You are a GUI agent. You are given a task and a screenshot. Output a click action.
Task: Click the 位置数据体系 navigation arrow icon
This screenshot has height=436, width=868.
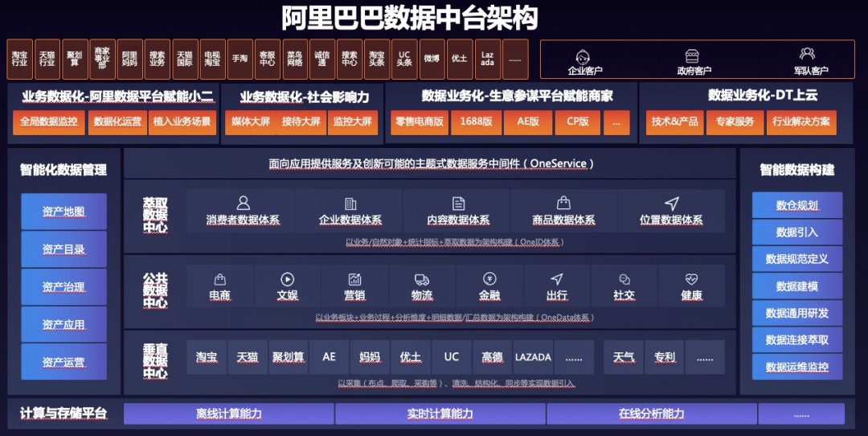tap(672, 204)
